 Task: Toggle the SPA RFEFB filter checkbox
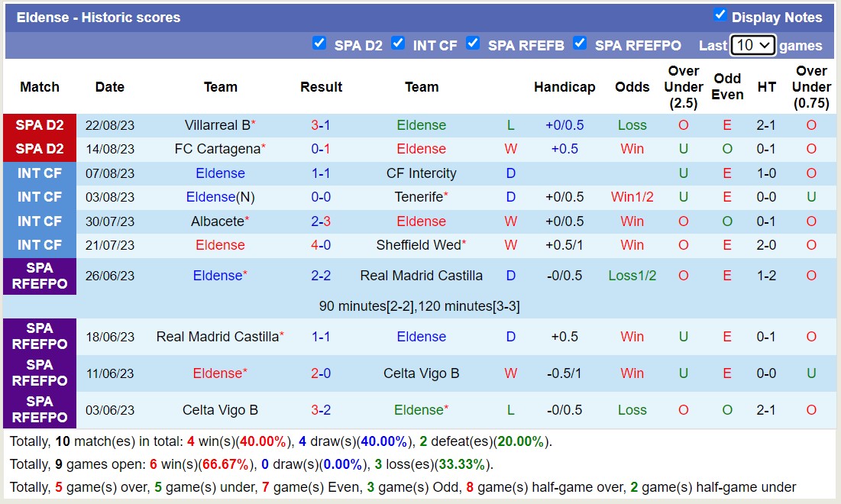pyautogui.click(x=473, y=44)
